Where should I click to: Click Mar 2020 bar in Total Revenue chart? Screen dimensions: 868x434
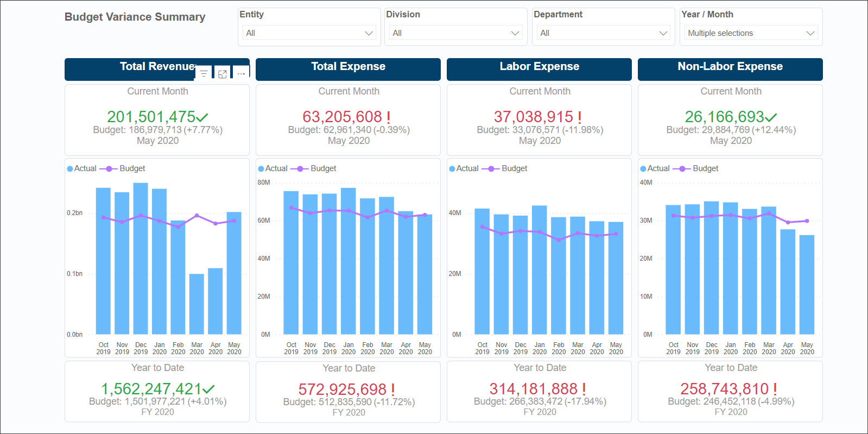click(x=197, y=304)
